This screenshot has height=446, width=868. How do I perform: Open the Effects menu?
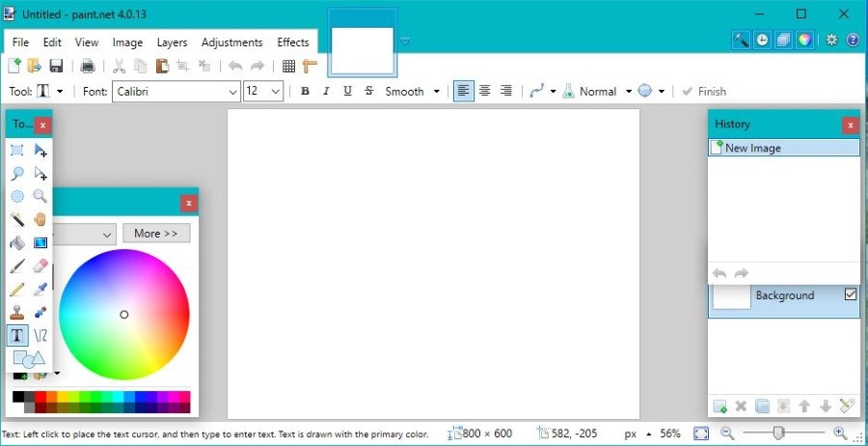tap(293, 42)
